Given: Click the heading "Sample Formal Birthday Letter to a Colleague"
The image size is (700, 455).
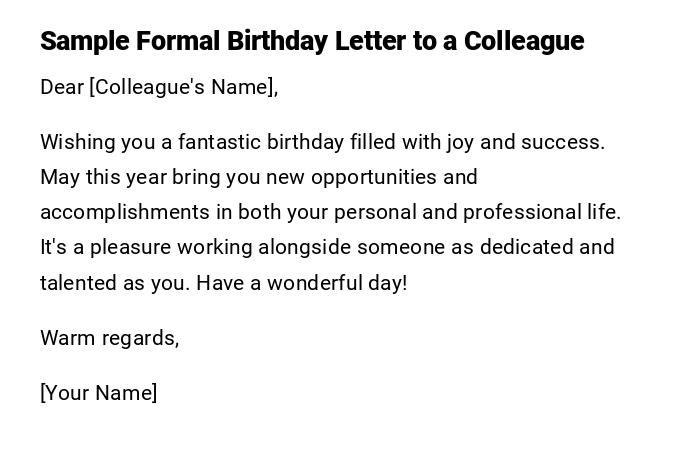Looking at the screenshot, I should pos(312,41).
